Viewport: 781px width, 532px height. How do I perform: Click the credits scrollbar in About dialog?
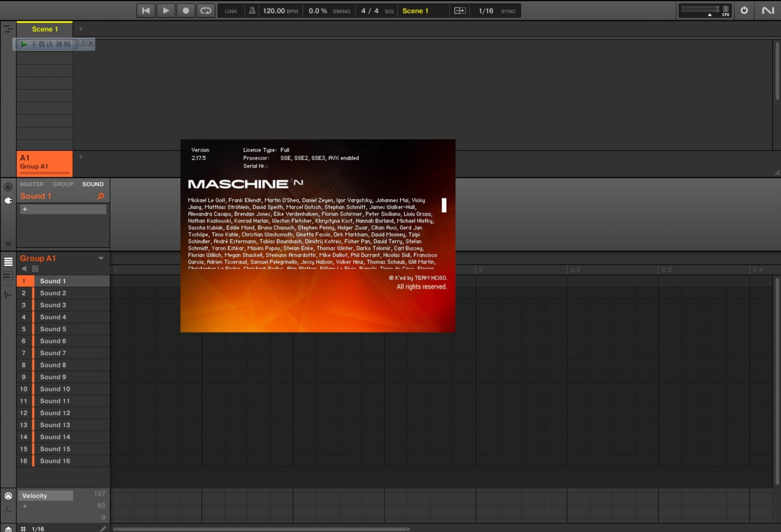444,205
